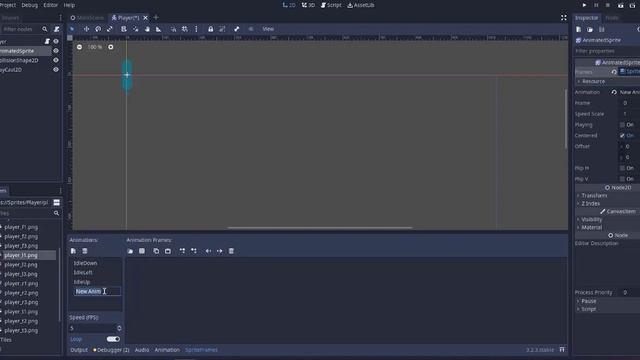The height and width of the screenshot is (360, 640).
Task: Load an existing resource in Inspector
Action: tap(590, 29)
